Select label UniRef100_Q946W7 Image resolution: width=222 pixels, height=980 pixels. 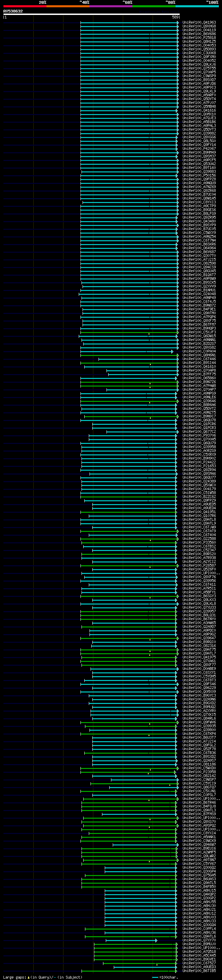pyautogui.click(x=199, y=844)
